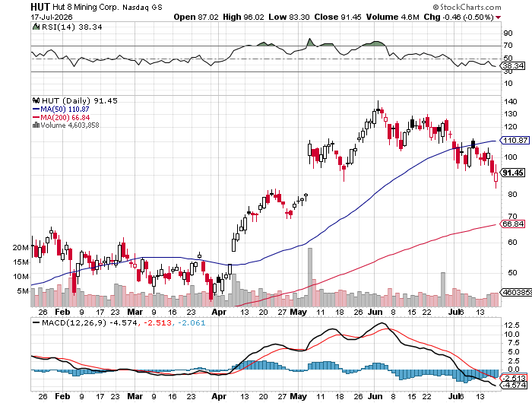Viewport: 532px width, 403px height.
Task: Click the Chg -0.46 (-0.50%) value
Action: pos(458,17)
